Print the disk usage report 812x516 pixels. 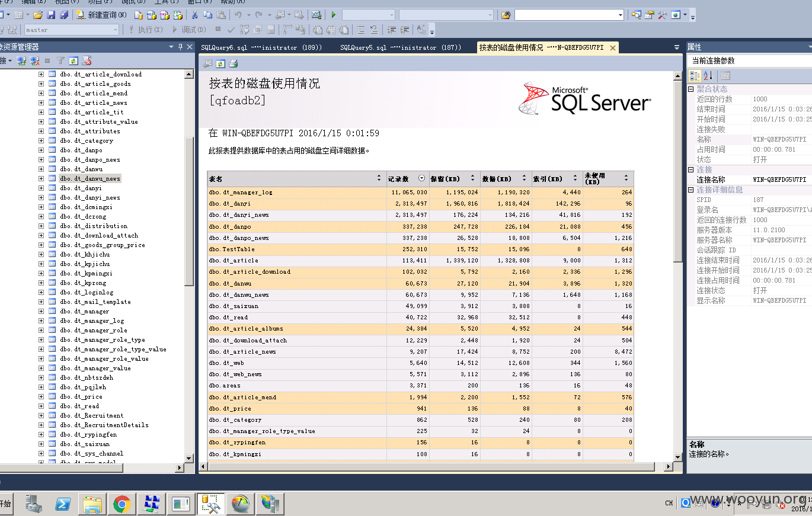point(233,63)
